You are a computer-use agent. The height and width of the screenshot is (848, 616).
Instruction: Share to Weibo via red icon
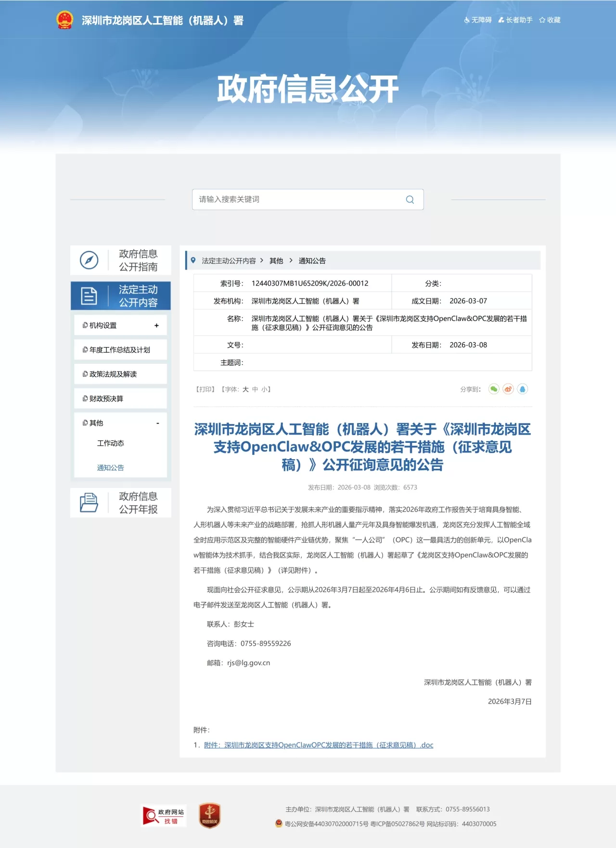508,389
